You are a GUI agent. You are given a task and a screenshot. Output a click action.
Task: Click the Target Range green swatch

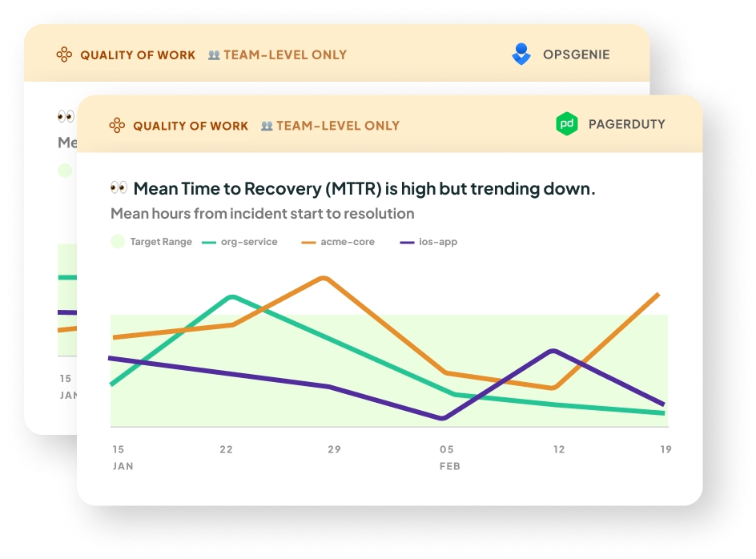click(118, 241)
